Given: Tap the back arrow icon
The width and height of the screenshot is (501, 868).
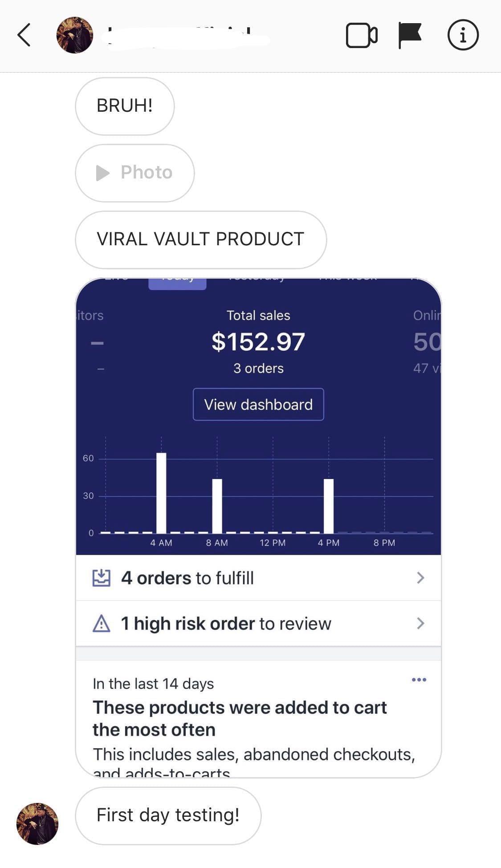Looking at the screenshot, I should 24,35.
